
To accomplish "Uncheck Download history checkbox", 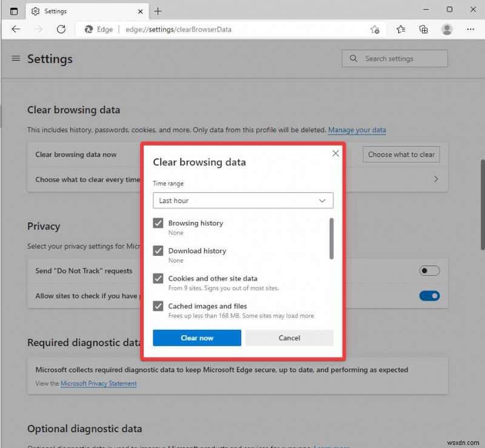I will (158, 250).
